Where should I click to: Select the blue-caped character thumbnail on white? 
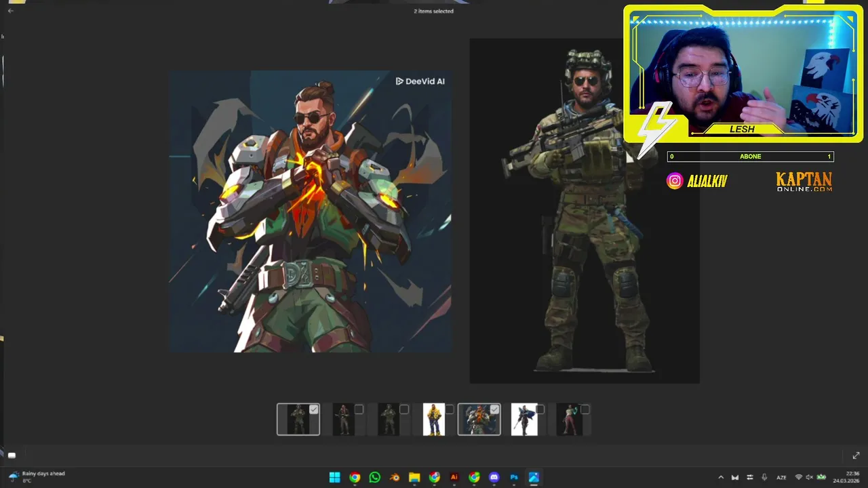tap(524, 420)
